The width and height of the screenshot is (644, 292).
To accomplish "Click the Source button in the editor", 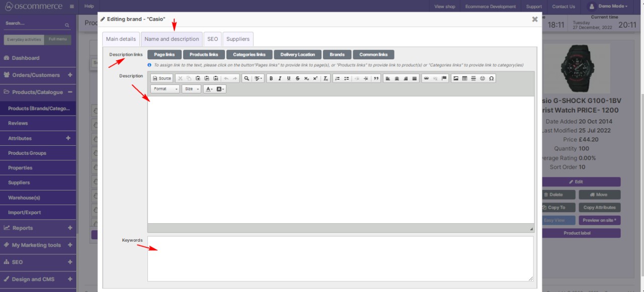I will pyautogui.click(x=162, y=78).
